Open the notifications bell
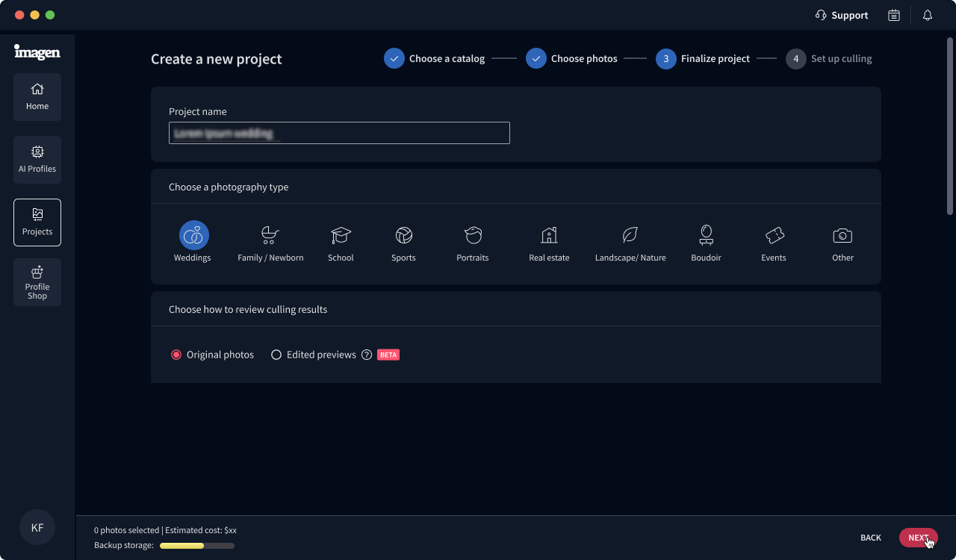The width and height of the screenshot is (956, 560). point(928,15)
